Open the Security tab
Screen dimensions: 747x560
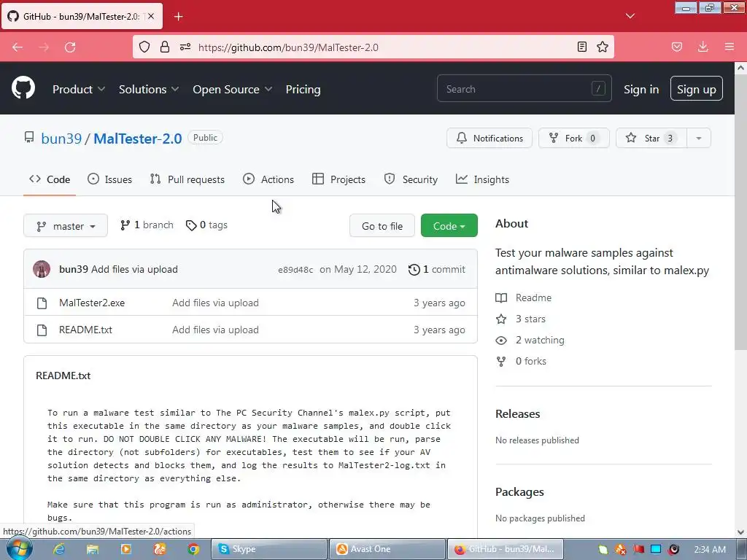(x=411, y=179)
